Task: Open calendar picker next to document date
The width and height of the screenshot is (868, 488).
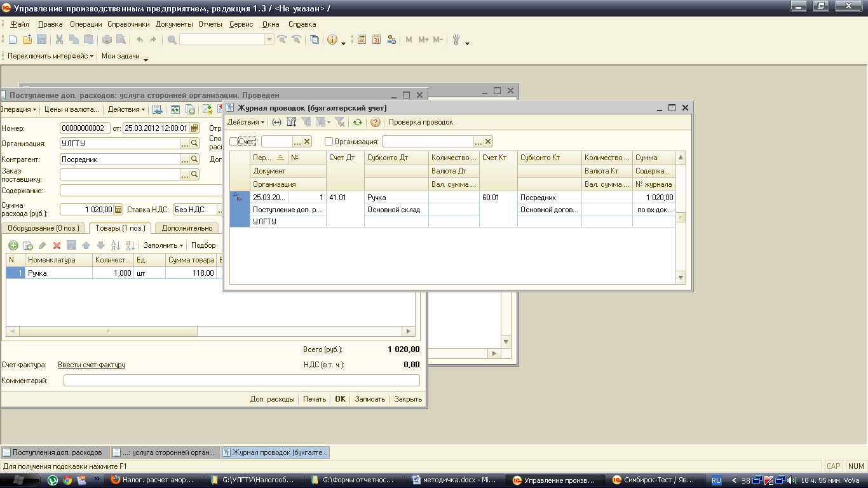Action: click(x=194, y=128)
